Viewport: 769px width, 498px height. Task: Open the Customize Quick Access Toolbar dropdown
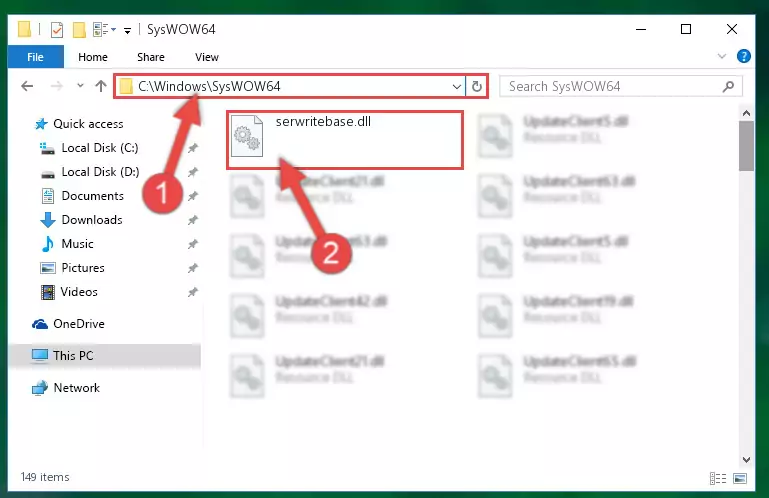128,30
